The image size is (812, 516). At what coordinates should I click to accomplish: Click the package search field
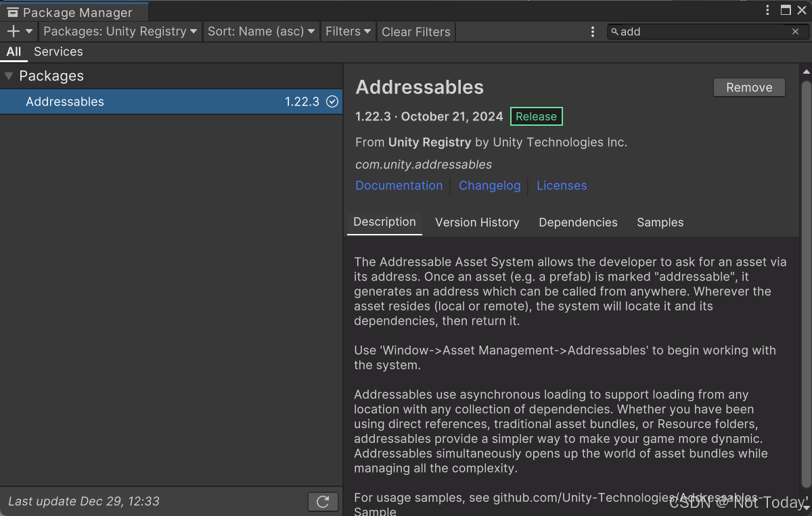click(x=707, y=31)
